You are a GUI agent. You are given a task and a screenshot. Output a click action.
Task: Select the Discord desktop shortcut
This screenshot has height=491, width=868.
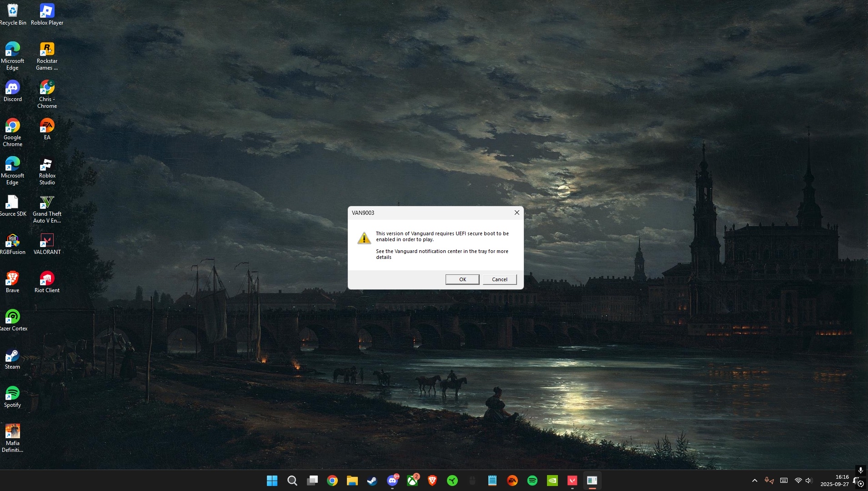tap(13, 91)
